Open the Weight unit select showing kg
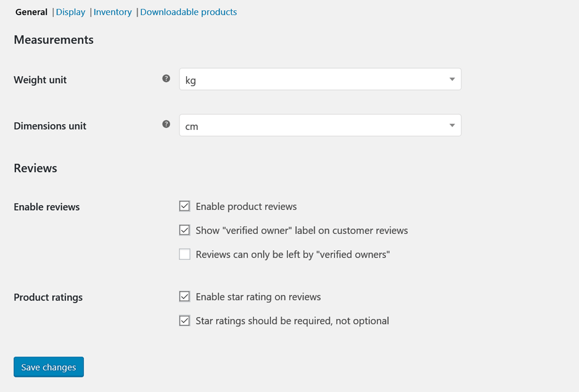The height and width of the screenshot is (392, 579). [x=320, y=79]
